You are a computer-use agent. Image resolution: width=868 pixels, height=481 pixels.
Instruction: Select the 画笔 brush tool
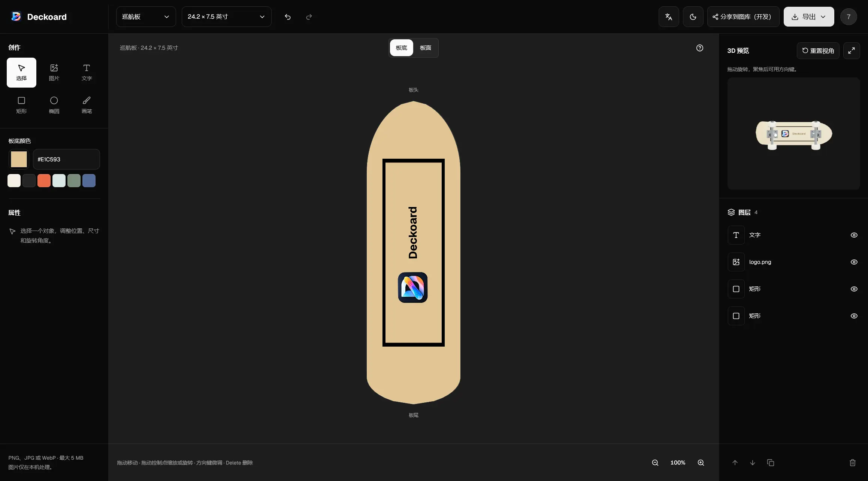point(87,105)
